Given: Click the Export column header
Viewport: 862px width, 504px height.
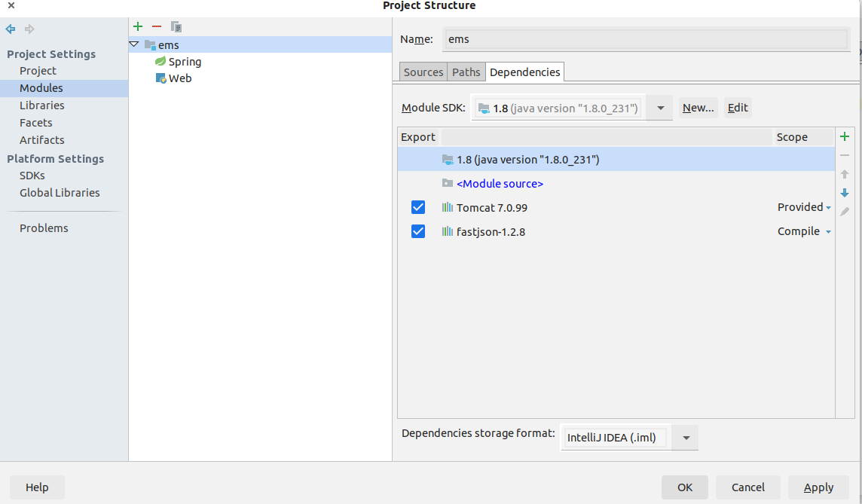Looking at the screenshot, I should click(x=419, y=137).
